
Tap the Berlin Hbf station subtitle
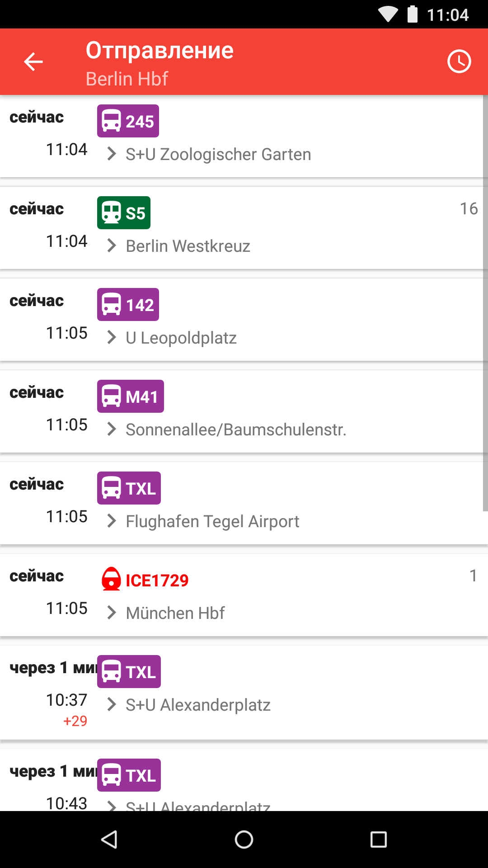[127, 79]
